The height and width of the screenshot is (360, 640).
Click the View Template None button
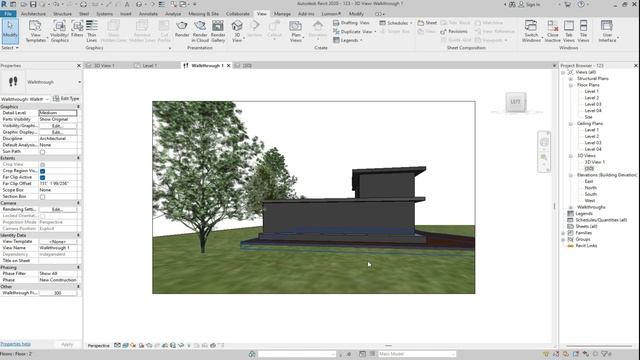pyautogui.click(x=58, y=242)
